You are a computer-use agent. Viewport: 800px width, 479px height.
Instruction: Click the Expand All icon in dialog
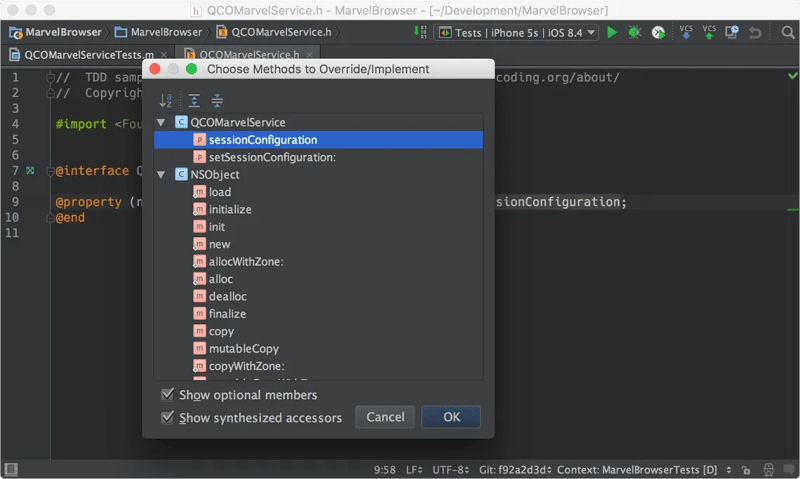click(194, 100)
